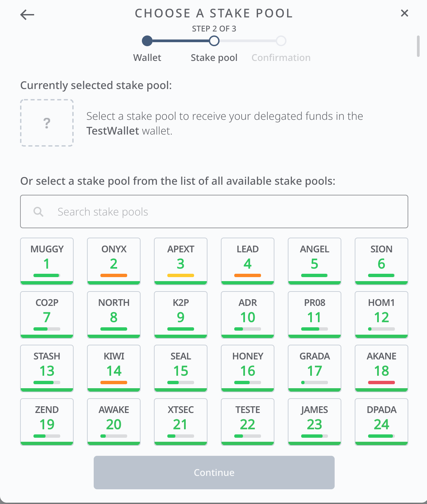Pick AKANE pool with red bar
Screen dimensions: 427x504
[381, 368]
